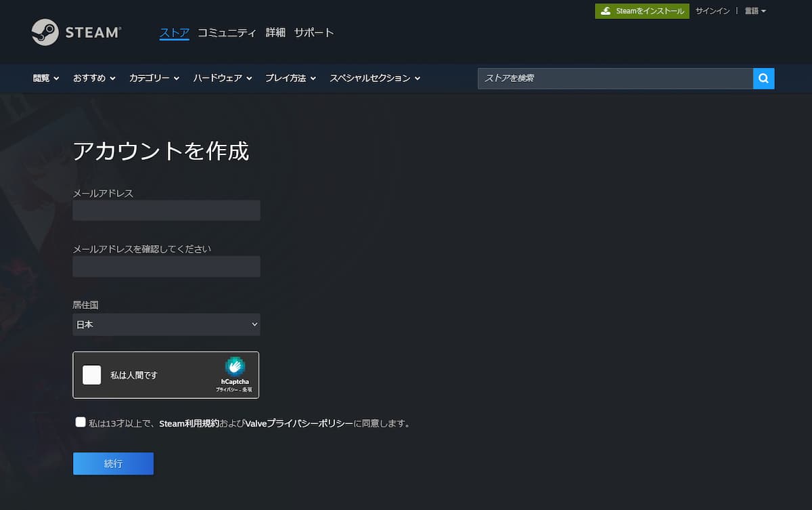Expand the プレイ方法 menu
Viewport: 812px width, 510px height.
(290, 79)
